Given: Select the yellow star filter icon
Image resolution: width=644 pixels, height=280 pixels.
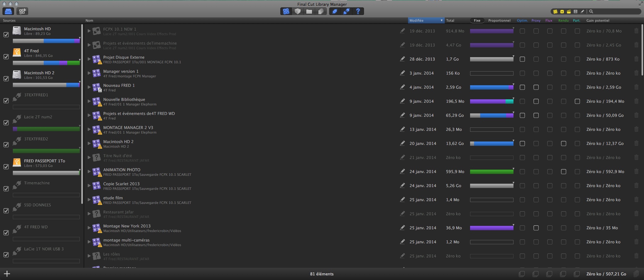Looking at the screenshot, I should pyautogui.click(x=562, y=11).
